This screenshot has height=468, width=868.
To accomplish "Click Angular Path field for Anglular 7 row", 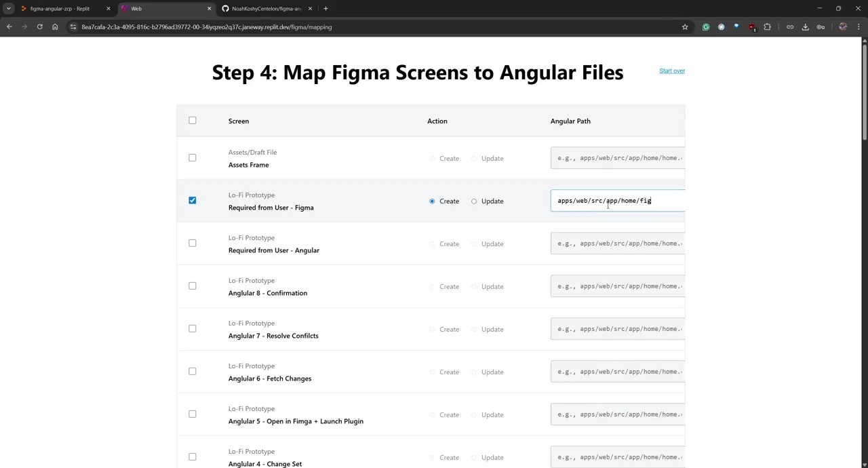I will 618,329.
